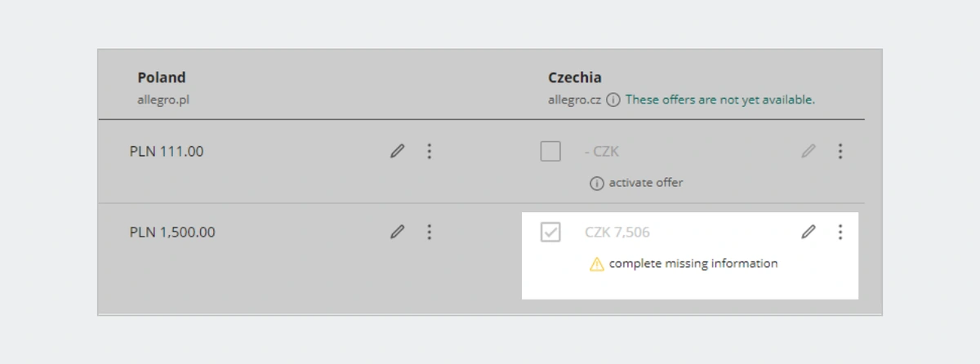Viewport: 980px width, 364px height.
Task: Click the PLN 1,500.00 price text
Action: click(x=172, y=233)
